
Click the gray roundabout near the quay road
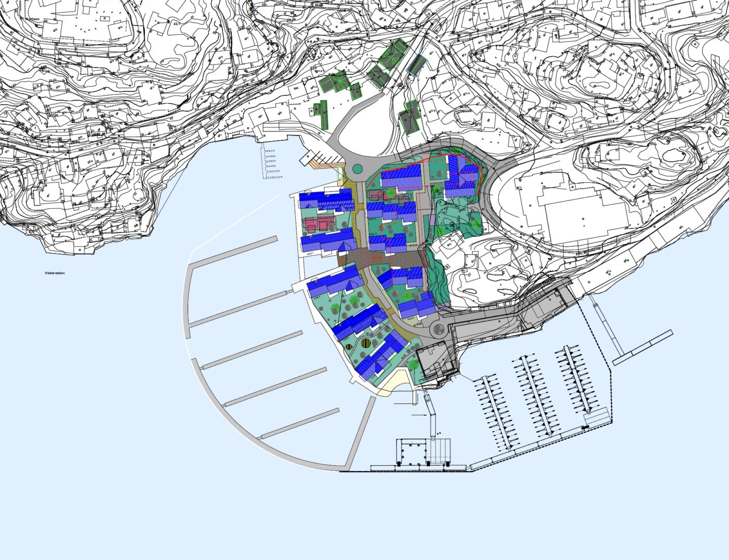(x=438, y=329)
